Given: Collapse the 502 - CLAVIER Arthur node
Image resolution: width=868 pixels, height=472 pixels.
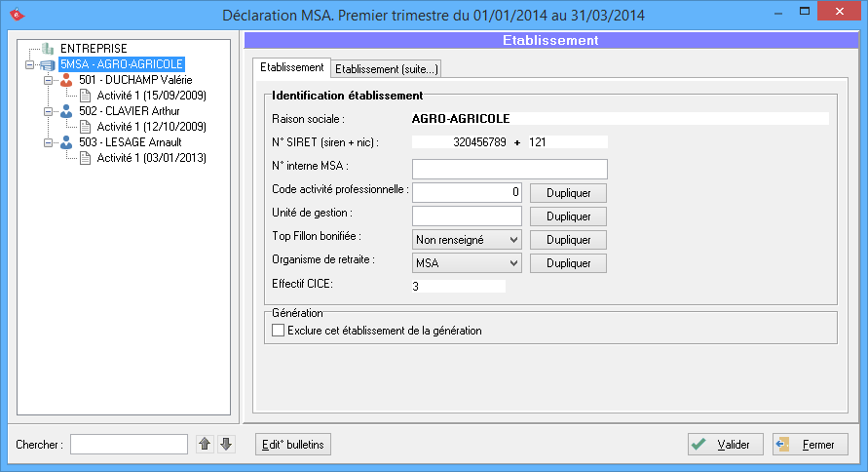Looking at the screenshot, I should point(48,111).
